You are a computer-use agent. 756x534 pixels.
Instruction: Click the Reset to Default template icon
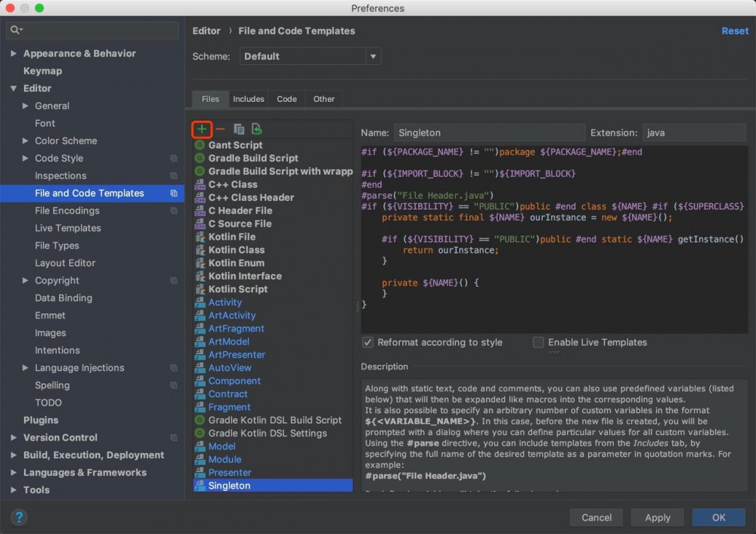257,129
